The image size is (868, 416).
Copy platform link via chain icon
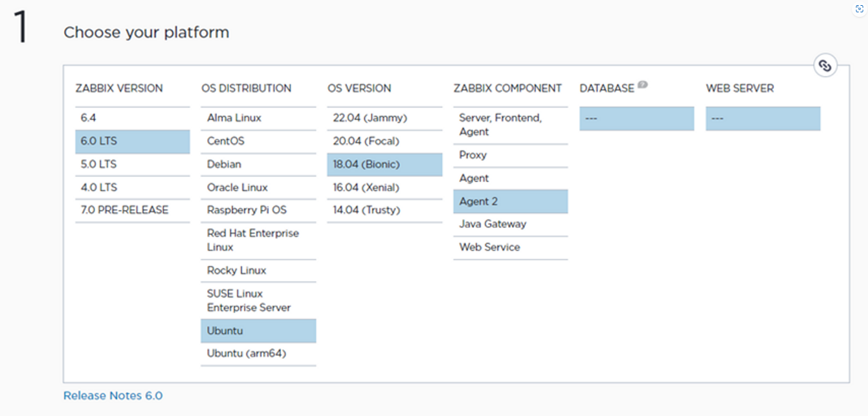825,65
